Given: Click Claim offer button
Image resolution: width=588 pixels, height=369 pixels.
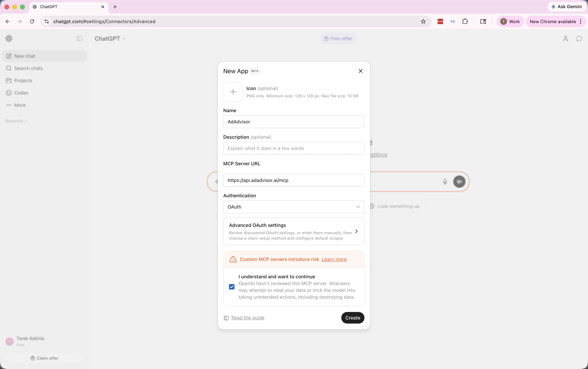Looking at the screenshot, I should coord(44,358).
